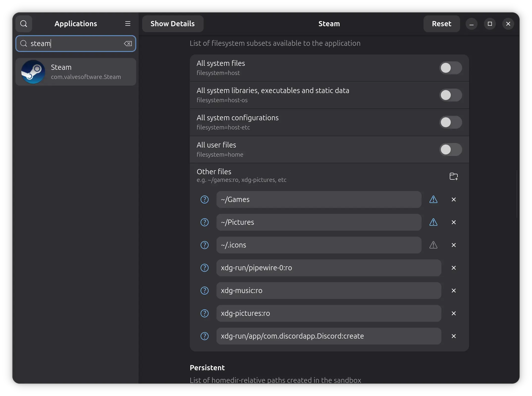
Task: Select Steam in the applications list
Action: 76,72
